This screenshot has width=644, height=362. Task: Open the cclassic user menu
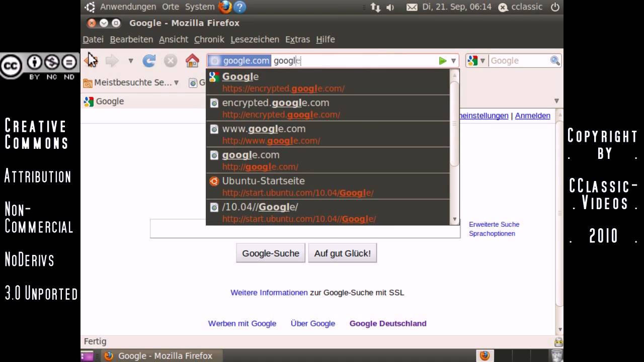point(520,7)
